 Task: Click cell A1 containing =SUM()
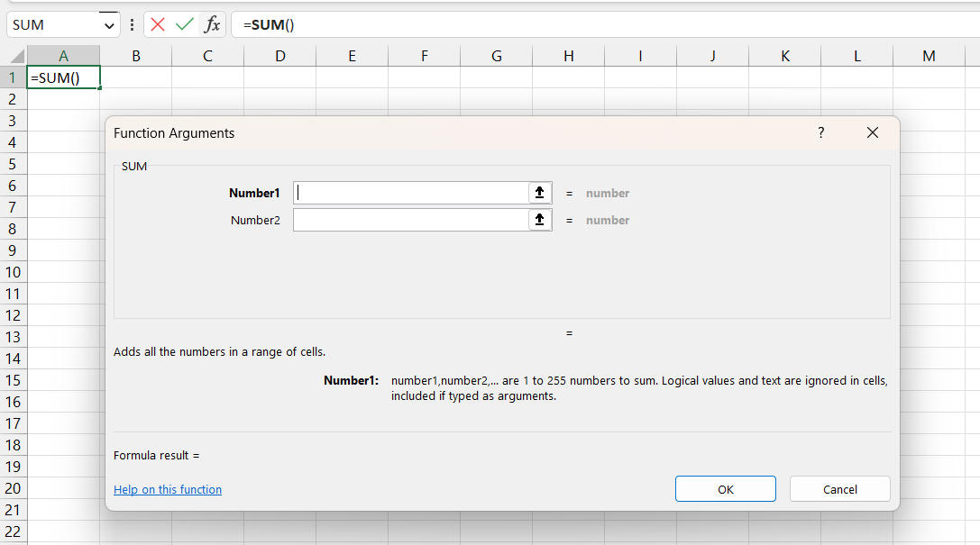point(63,77)
